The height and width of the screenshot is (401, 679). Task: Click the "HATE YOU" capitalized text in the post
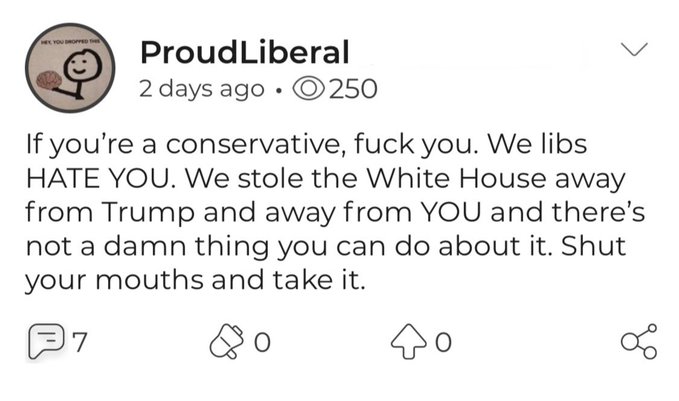[97, 178]
